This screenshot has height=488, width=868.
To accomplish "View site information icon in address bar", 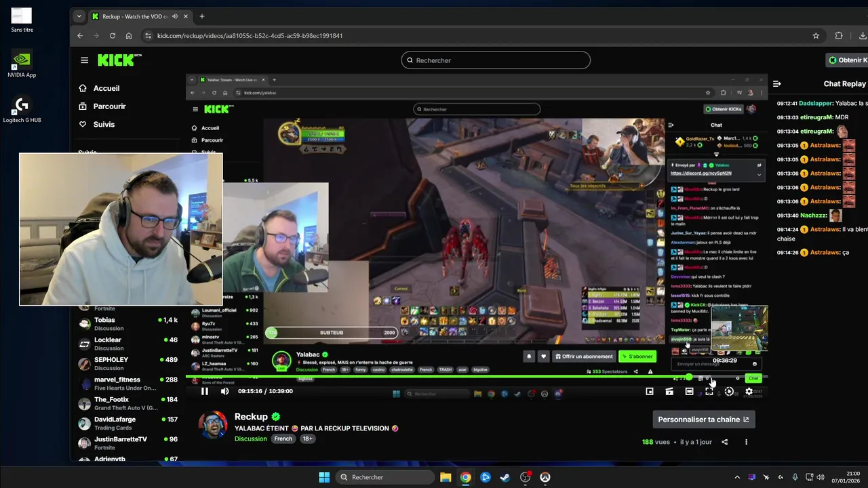I will (148, 36).
